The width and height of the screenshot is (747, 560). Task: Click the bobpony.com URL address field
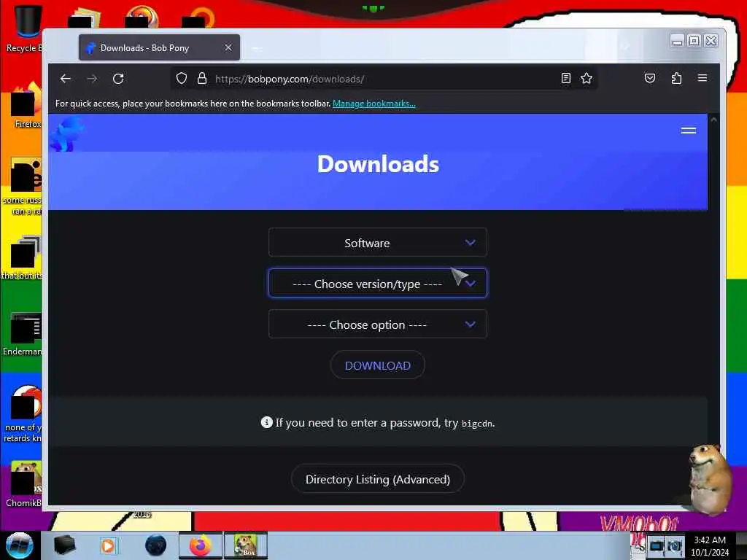[x=384, y=79]
